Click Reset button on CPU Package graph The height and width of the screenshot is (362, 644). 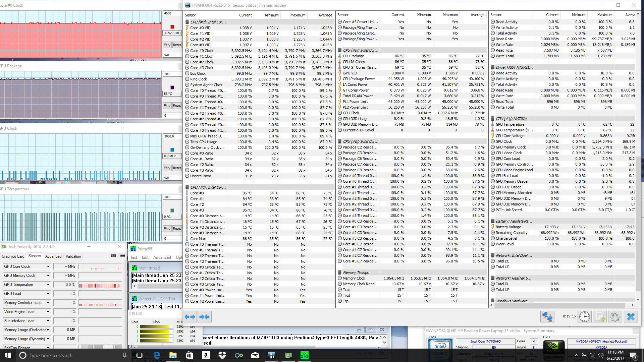[177, 106]
